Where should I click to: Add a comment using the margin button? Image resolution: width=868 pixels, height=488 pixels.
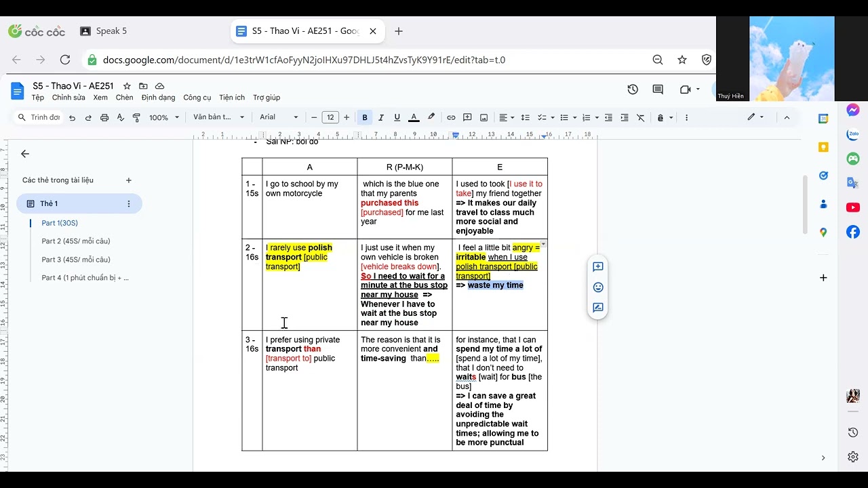(598, 267)
